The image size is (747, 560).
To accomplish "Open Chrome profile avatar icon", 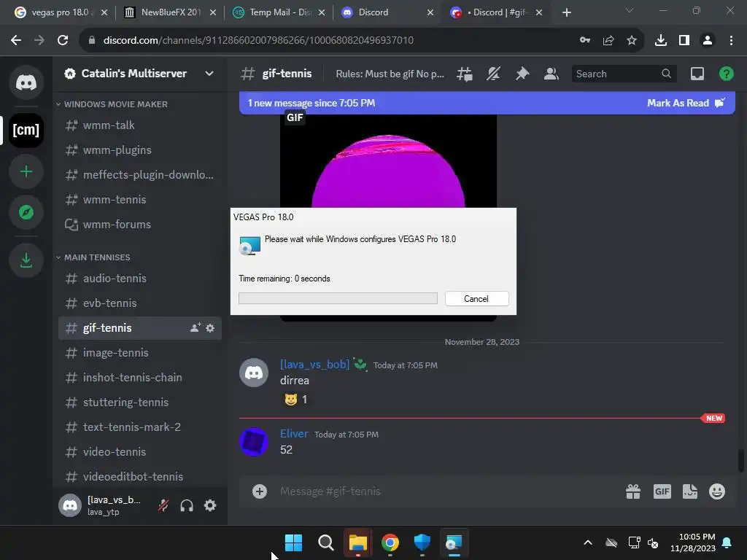I will coord(708,41).
